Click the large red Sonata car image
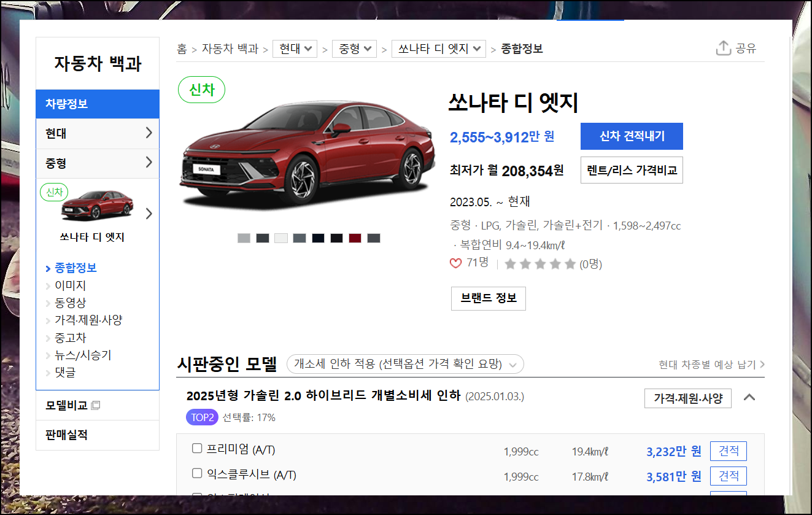This screenshot has width=812, height=515. pyautogui.click(x=309, y=155)
